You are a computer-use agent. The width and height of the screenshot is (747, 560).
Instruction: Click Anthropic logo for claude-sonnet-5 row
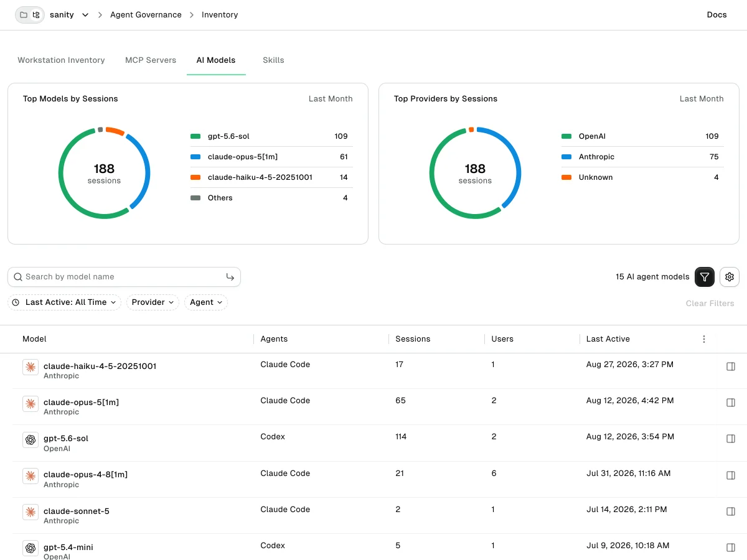point(31,512)
